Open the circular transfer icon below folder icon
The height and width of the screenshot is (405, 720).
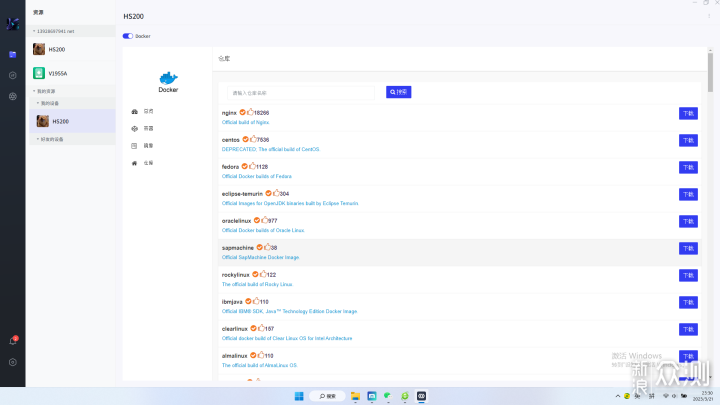(x=12, y=75)
